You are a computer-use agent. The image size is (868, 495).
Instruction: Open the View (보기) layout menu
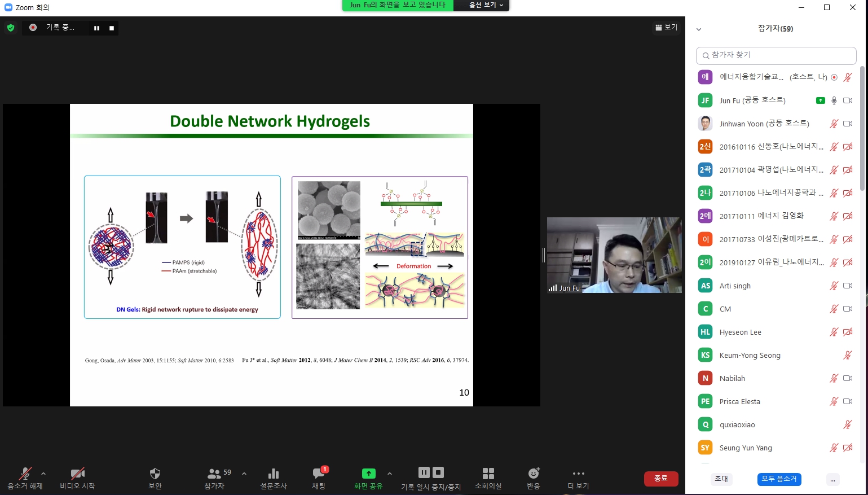pyautogui.click(x=666, y=27)
